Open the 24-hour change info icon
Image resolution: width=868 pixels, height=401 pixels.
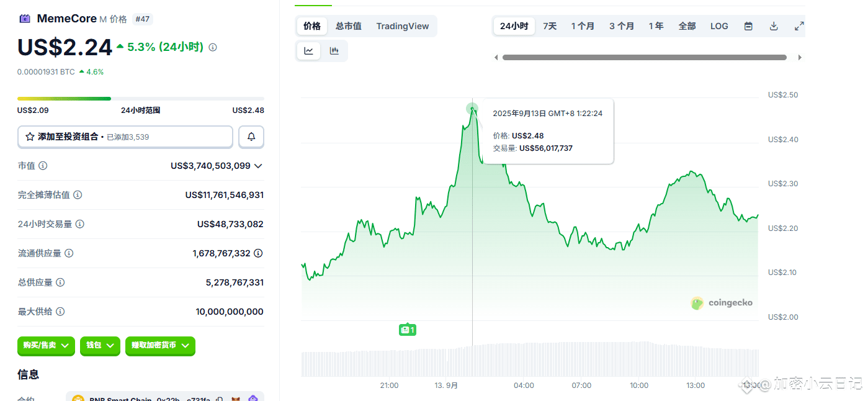[213, 47]
